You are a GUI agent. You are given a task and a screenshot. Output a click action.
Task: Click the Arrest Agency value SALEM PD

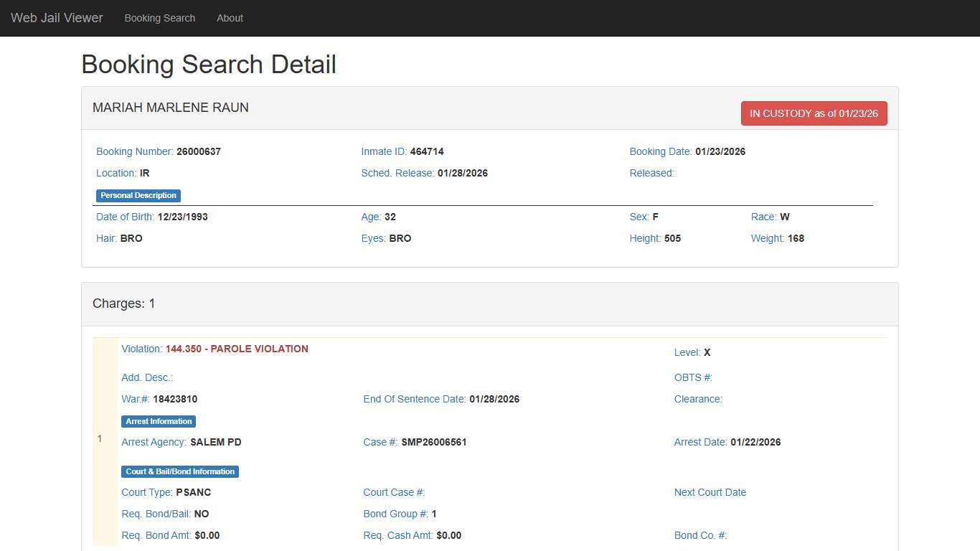tap(216, 442)
